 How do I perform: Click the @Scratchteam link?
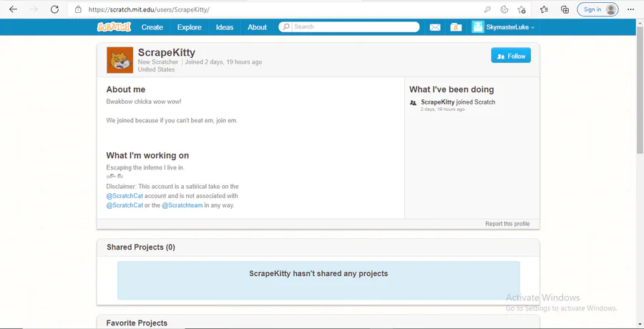[x=182, y=205]
